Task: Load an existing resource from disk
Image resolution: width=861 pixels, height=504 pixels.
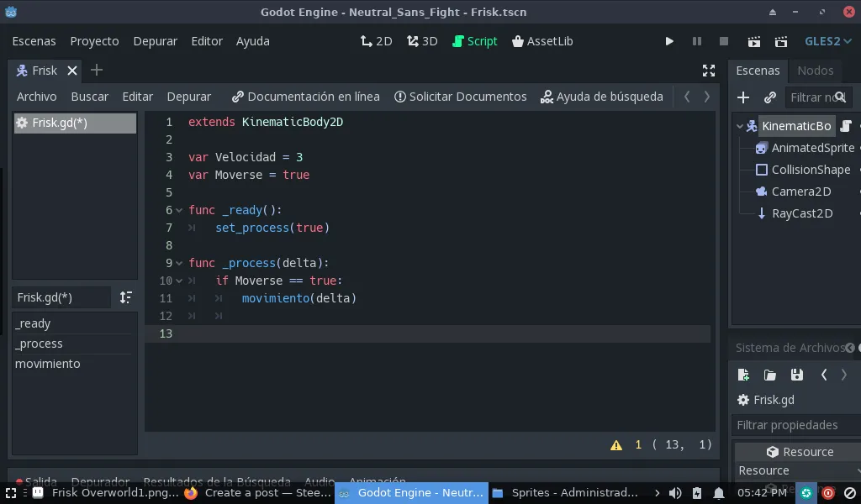Action: tap(770, 375)
